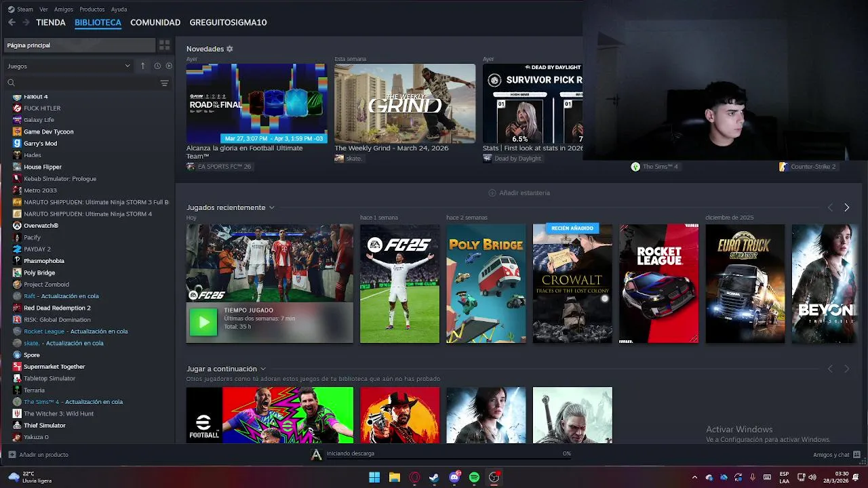
Task: Click the Overwatch game icon in list
Action: (17, 226)
